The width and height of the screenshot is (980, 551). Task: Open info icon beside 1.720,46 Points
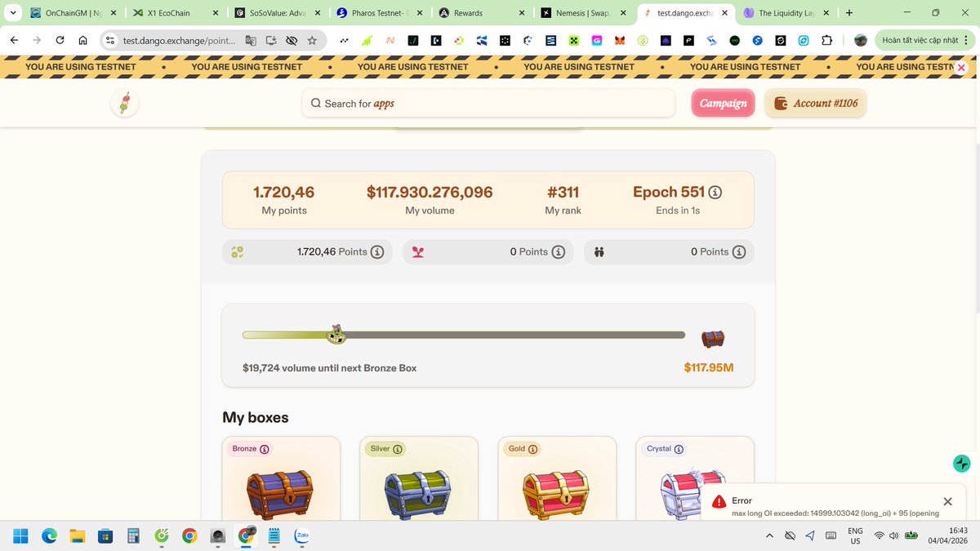pos(377,252)
